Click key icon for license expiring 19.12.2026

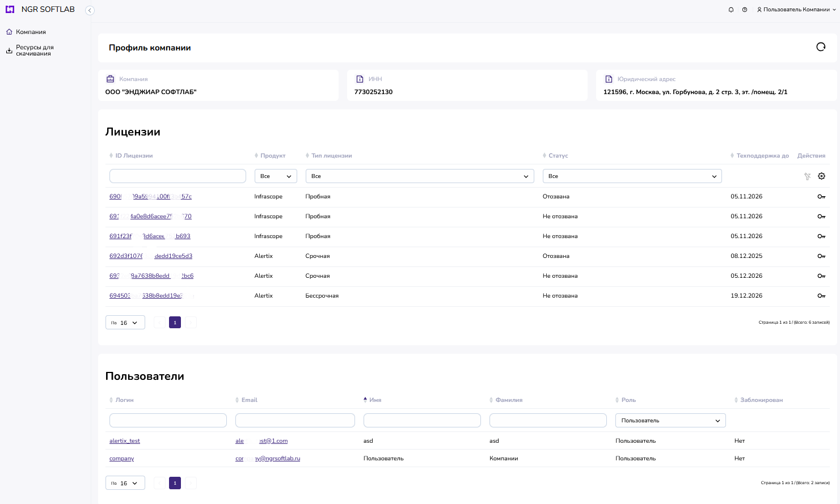click(821, 296)
